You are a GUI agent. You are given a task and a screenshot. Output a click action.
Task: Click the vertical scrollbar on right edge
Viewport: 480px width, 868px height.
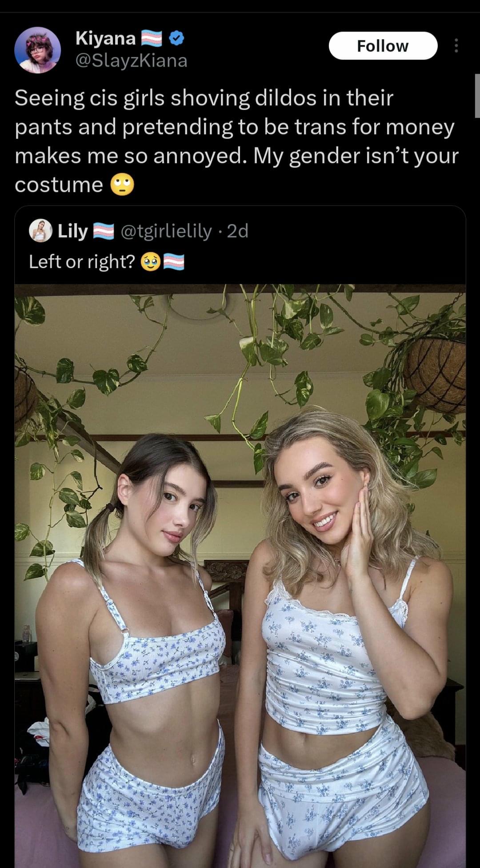click(x=477, y=96)
